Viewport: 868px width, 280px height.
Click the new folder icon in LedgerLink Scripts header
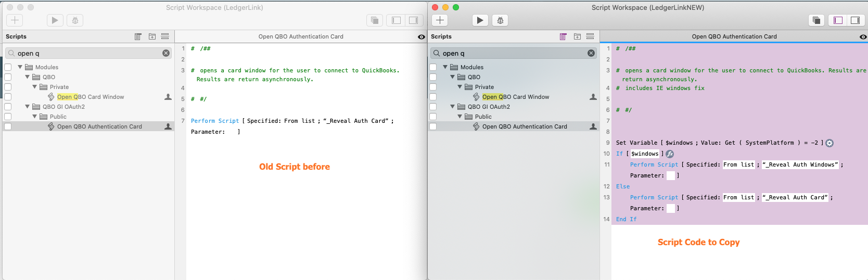[152, 36]
